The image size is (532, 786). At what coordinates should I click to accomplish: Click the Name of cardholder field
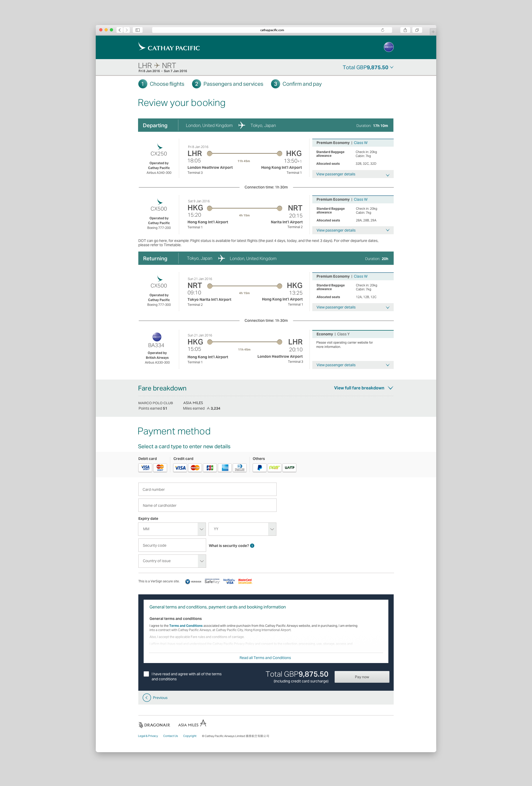point(207,505)
